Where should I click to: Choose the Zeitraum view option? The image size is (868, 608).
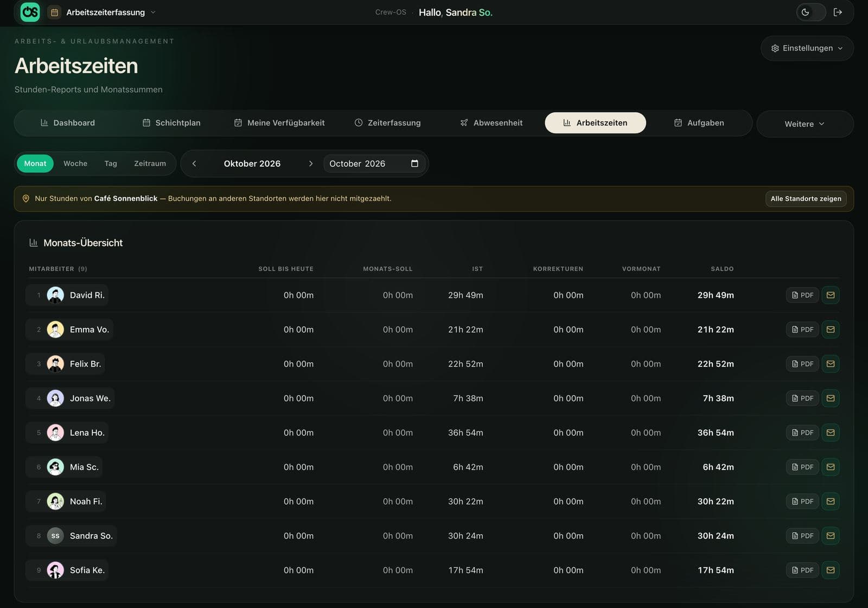(x=150, y=163)
